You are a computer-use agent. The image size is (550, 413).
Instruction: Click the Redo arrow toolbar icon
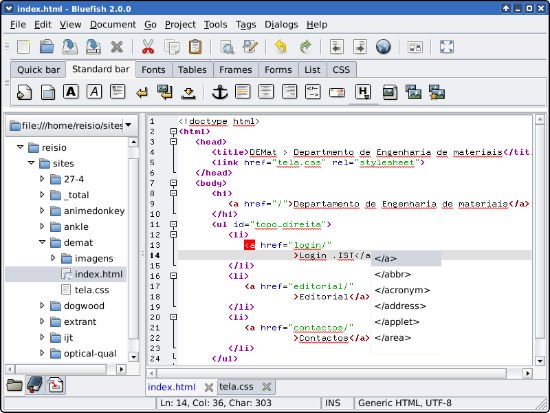pyautogui.click(x=305, y=47)
